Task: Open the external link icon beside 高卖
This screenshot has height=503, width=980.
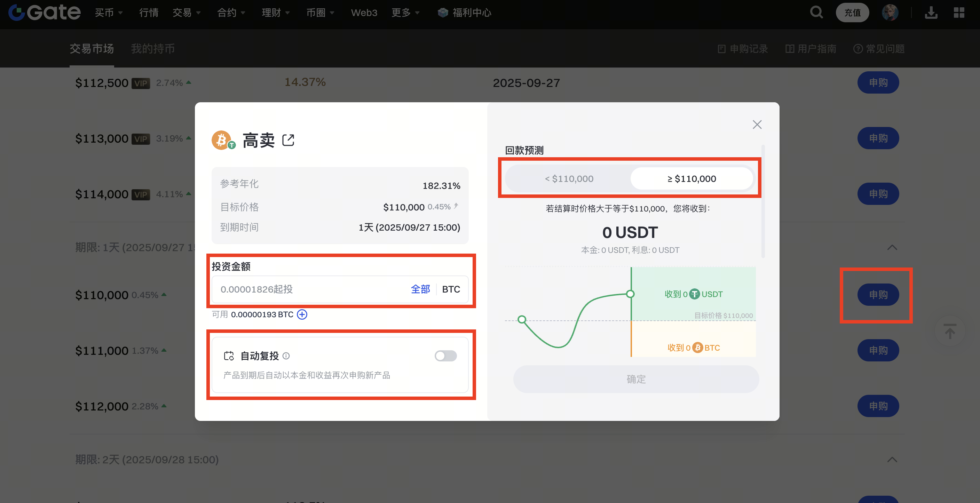Action: pyautogui.click(x=288, y=140)
